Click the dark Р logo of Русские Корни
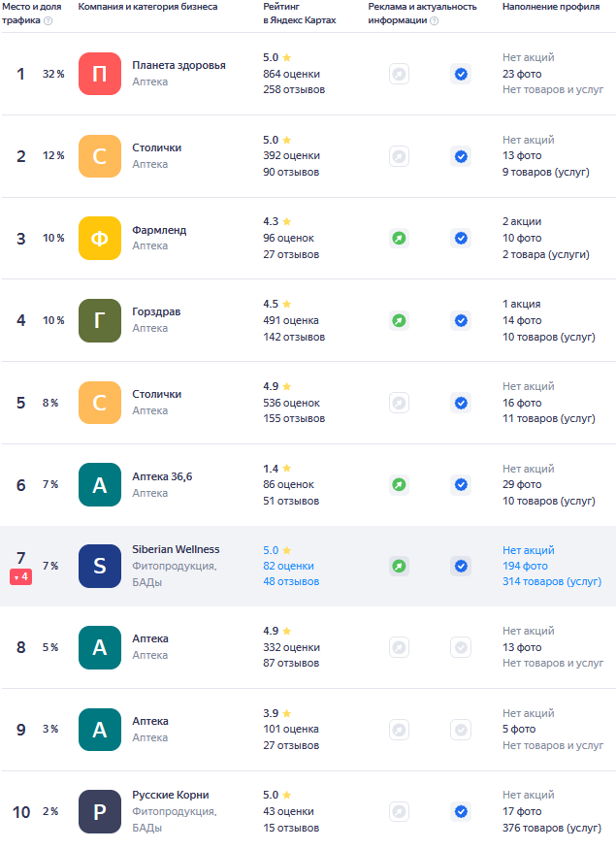Image resolution: width=616 pixels, height=849 pixels. tap(100, 811)
